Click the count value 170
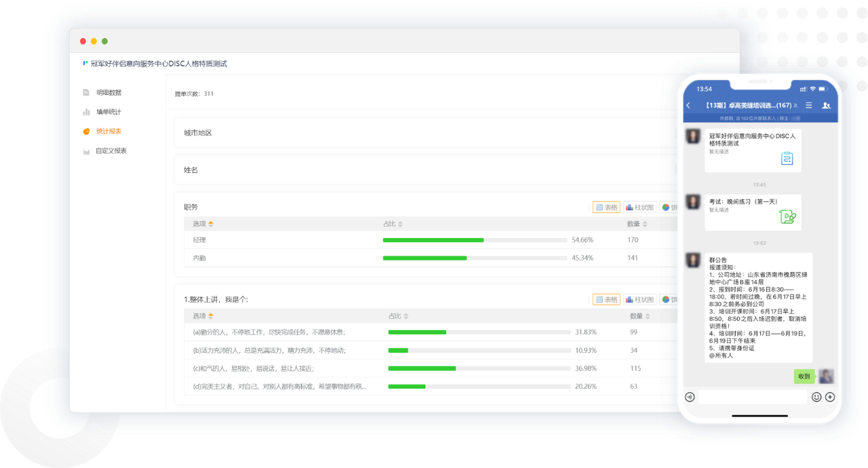868x468 pixels. 633,240
